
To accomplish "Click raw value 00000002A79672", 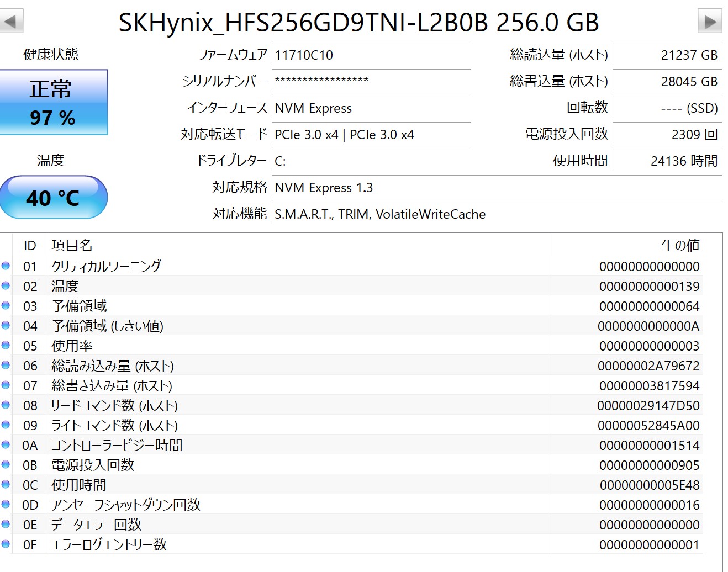I will [x=649, y=366].
